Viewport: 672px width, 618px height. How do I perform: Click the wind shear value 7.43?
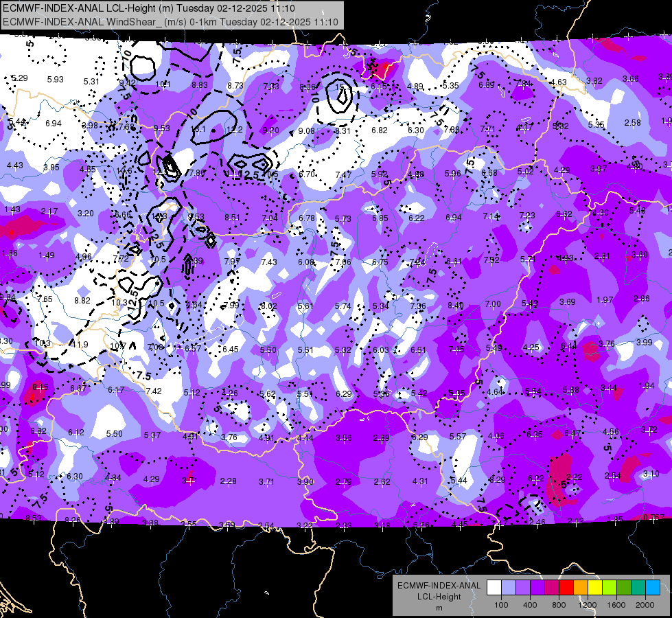269,262
